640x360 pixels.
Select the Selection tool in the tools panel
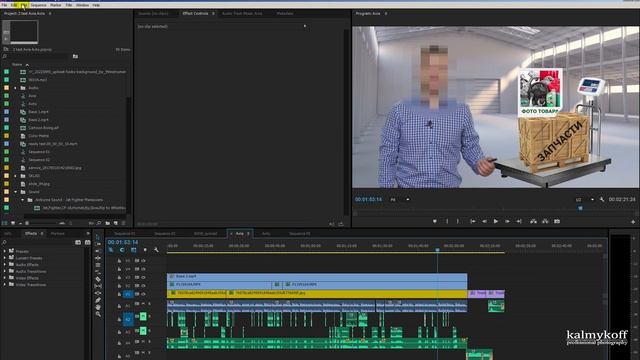pos(98,237)
